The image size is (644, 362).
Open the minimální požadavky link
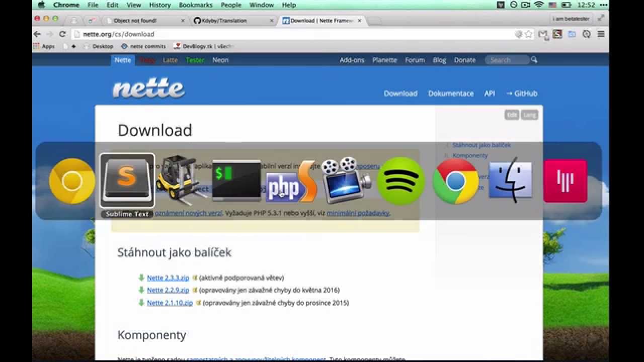358,213
